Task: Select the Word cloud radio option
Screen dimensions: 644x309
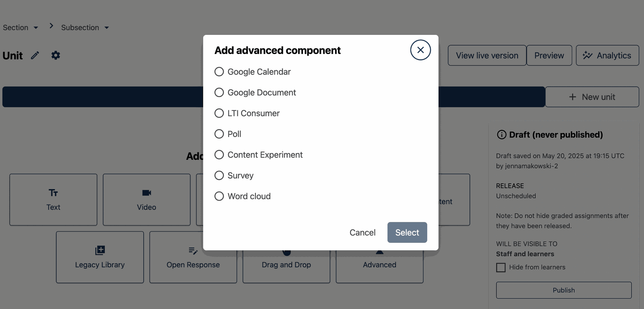Action: click(x=219, y=196)
